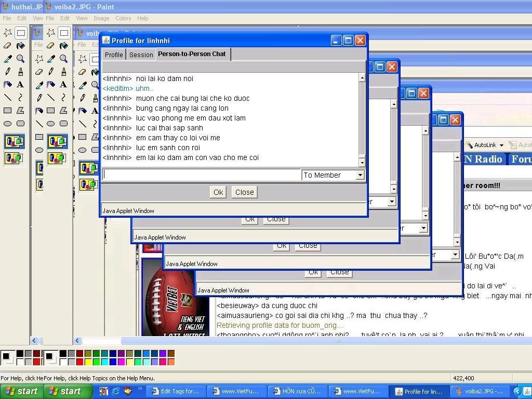Click Ok button in Profile for linhnhi

pos(218,192)
